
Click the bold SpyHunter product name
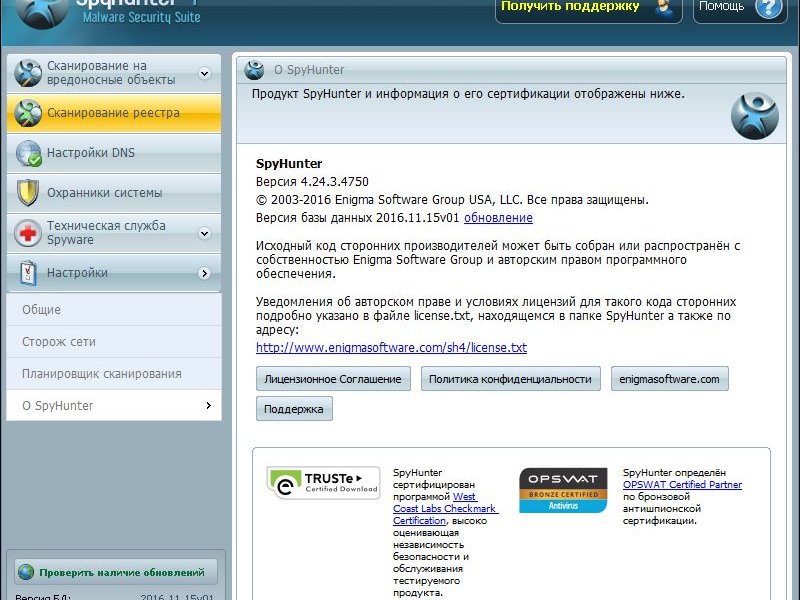point(289,164)
